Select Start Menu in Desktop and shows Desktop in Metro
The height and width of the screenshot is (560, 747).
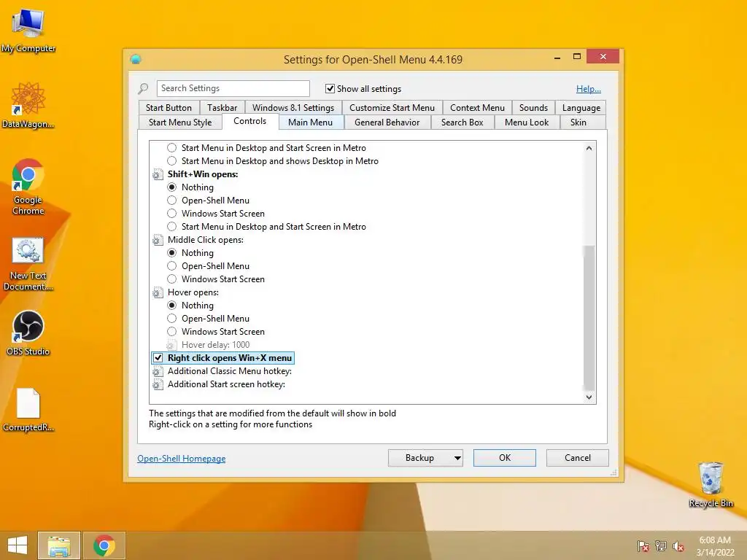172,161
